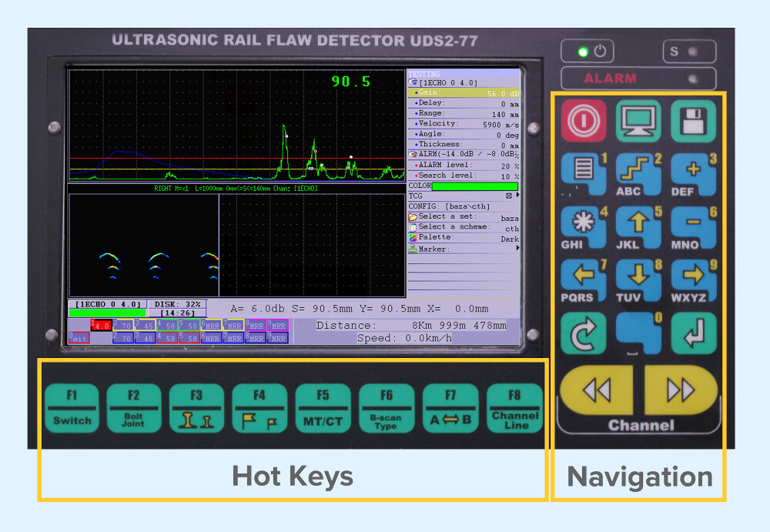
Task: Click the green bar under [1ECHO 0 4.0]
Action: [x=107, y=313]
